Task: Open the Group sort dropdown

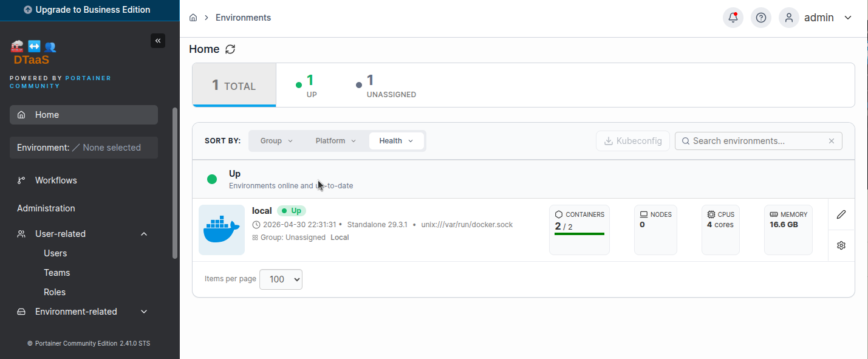Action: [276, 141]
